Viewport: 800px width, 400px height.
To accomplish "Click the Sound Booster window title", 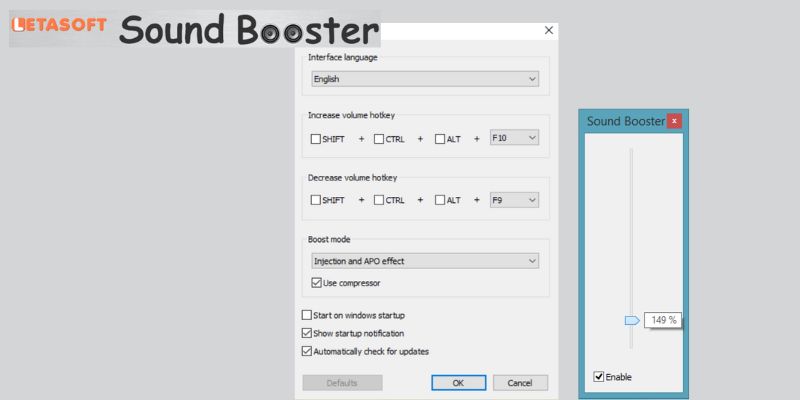I will (x=626, y=121).
